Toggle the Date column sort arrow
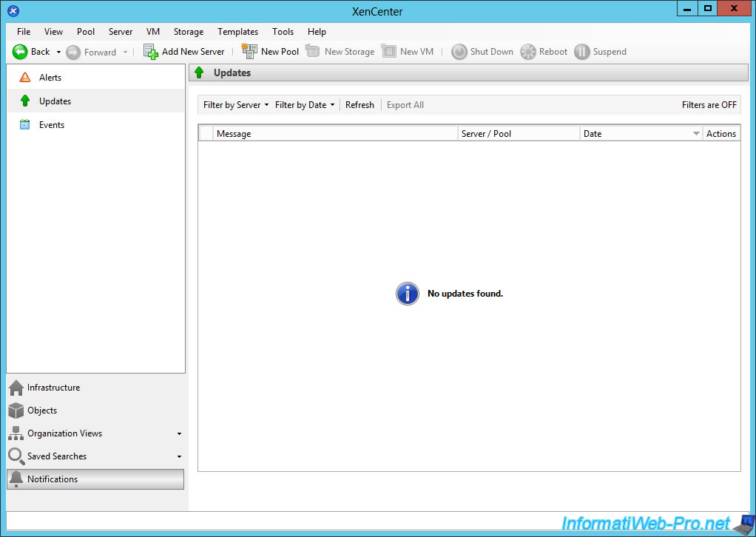The height and width of the screenshot is (537, 756). click(x=696, y=134)
